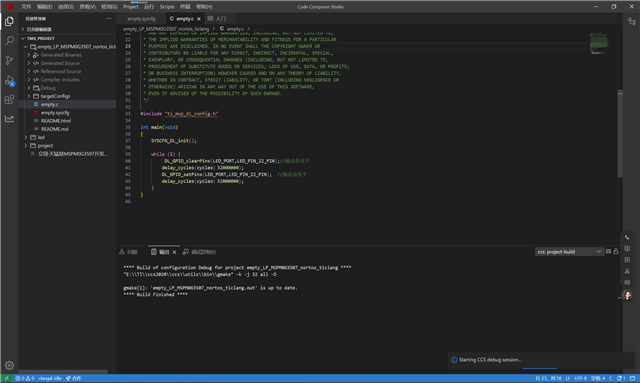
Task: Click the project name in the breadcrumb
Action: coord(166,29)
